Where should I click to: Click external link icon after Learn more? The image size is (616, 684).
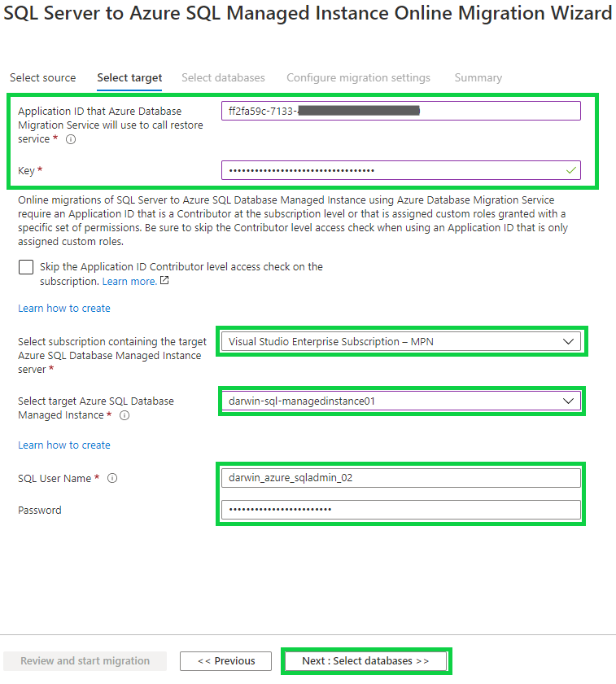[164, 280]
